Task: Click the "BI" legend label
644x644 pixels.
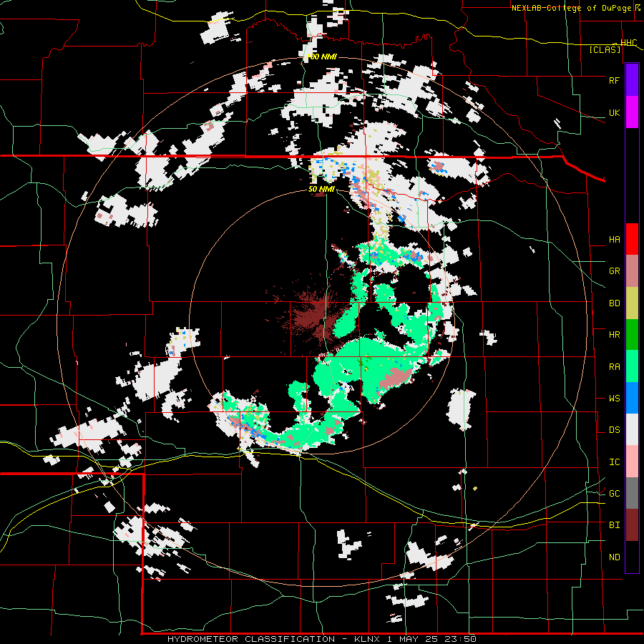Action: (x=614, y=525)
